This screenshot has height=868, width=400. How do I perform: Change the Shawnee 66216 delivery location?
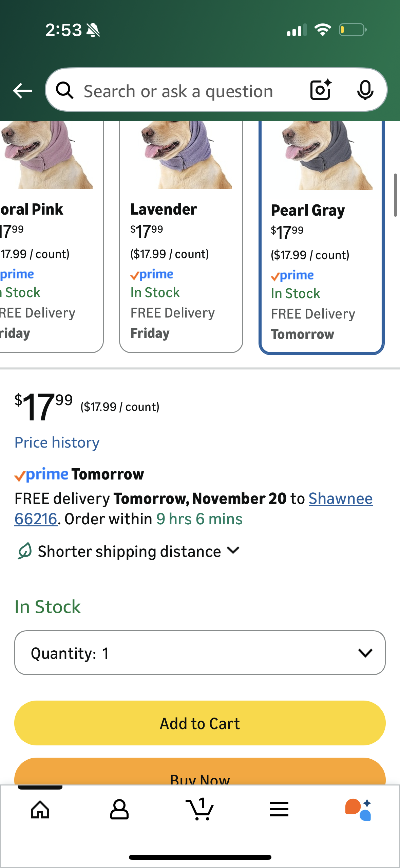340,499
